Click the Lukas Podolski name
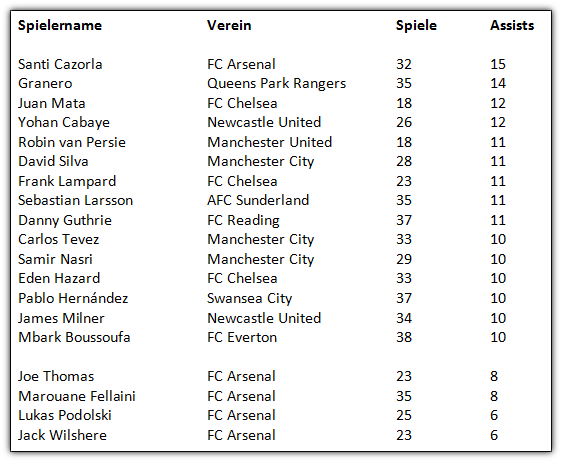 point(65,415)
